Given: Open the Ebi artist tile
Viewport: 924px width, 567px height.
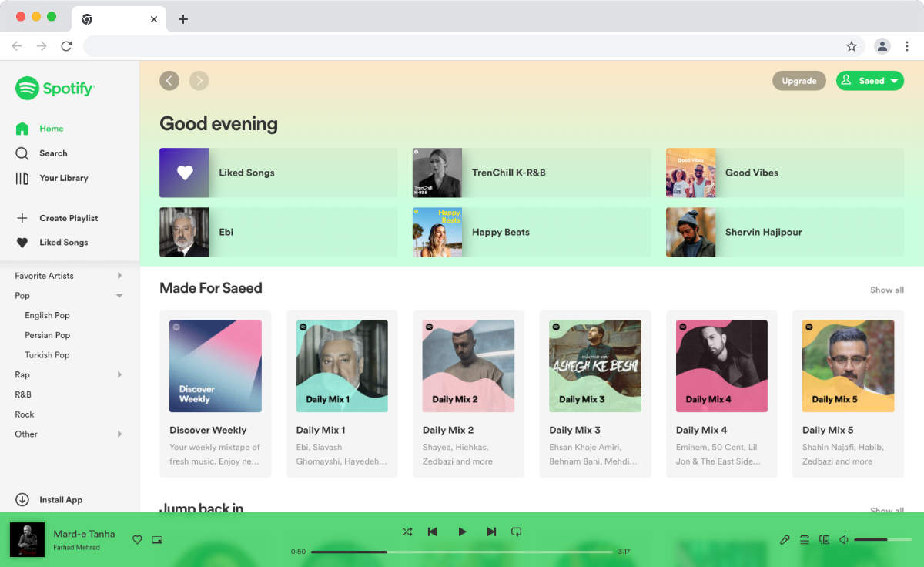Looking at the screenshot, I should tap(278, 232).
